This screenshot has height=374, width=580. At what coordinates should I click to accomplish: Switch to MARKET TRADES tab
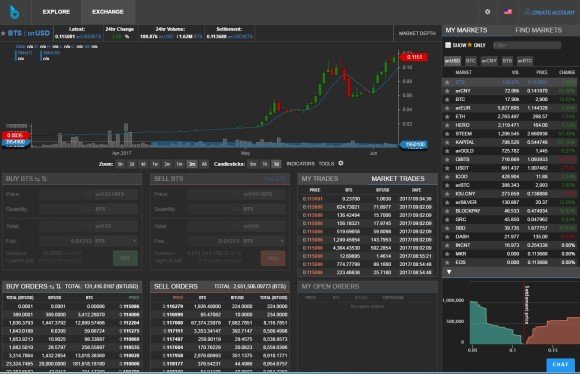[x=398, y=179]
